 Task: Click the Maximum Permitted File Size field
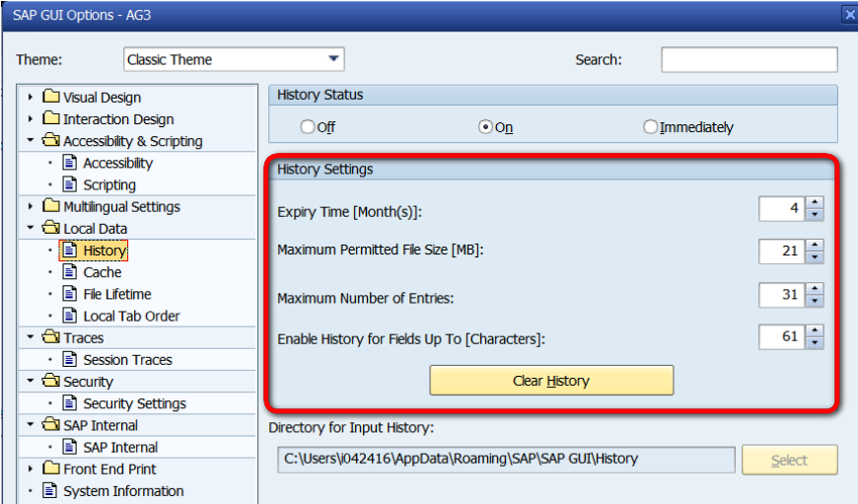pos(782,252)
